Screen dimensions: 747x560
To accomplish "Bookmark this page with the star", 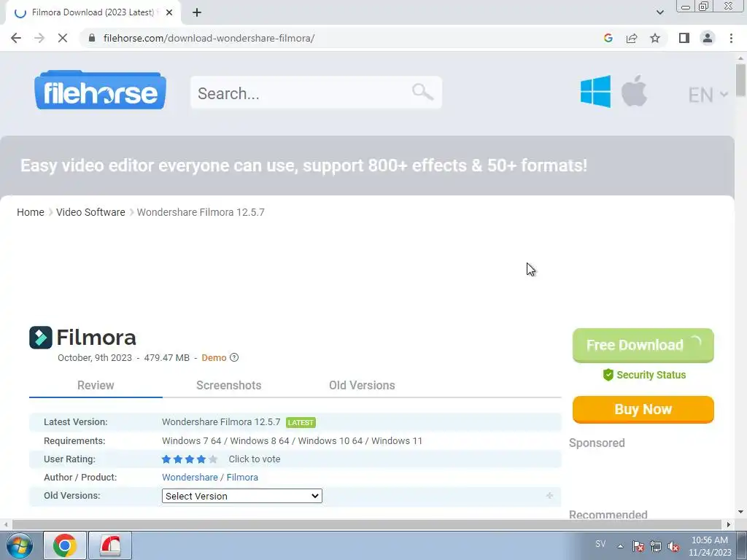I will click(655, 38).
